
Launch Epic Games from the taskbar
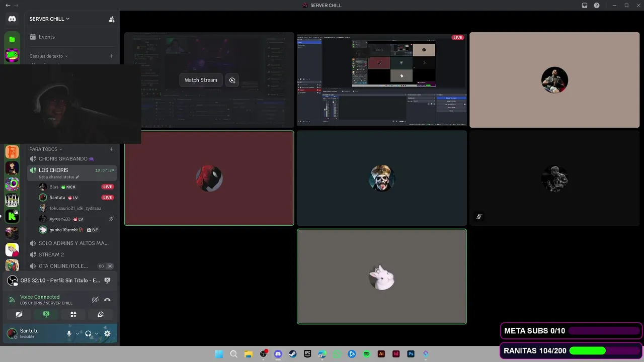coord(307,354)
